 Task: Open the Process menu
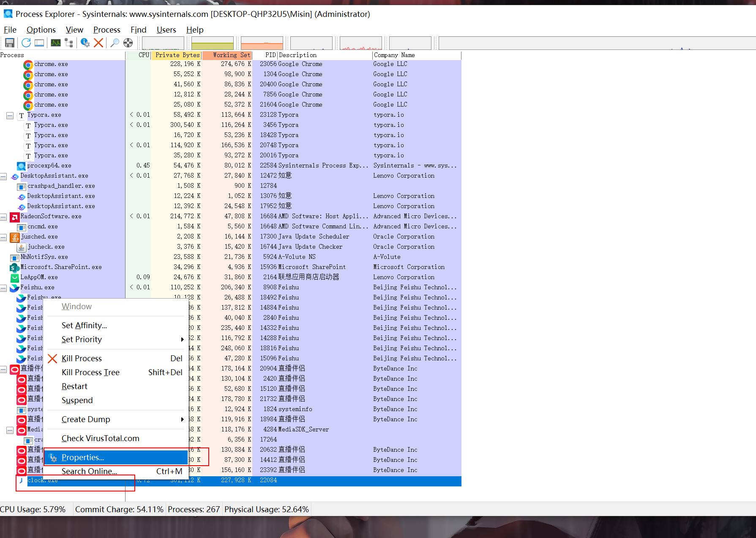[107, 30]
